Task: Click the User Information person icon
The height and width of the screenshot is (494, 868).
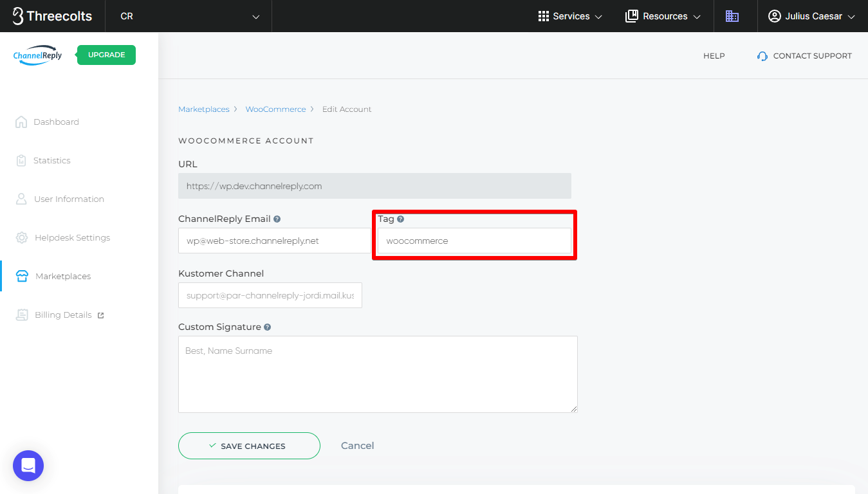Action: point(21,199)
